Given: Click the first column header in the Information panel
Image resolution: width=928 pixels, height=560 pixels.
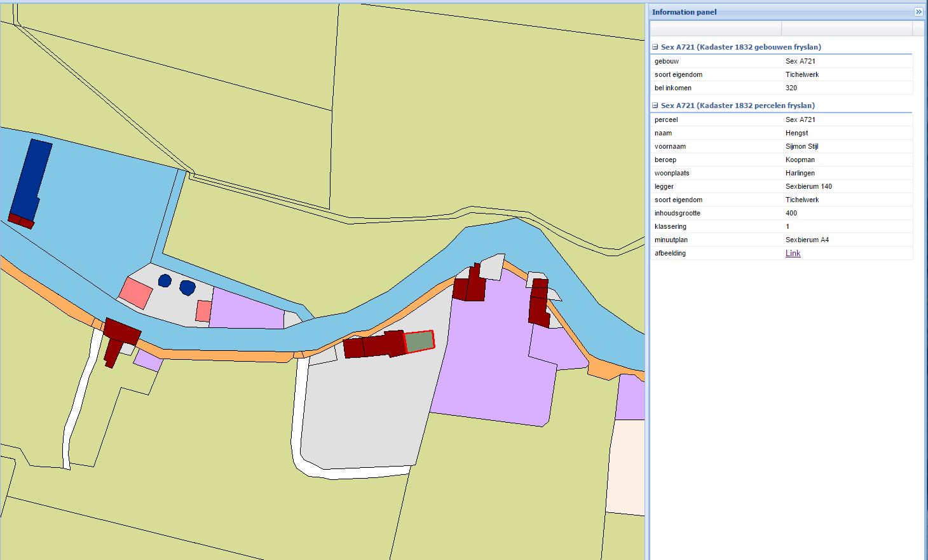Looking at the screenshot, I should (715, 29).
